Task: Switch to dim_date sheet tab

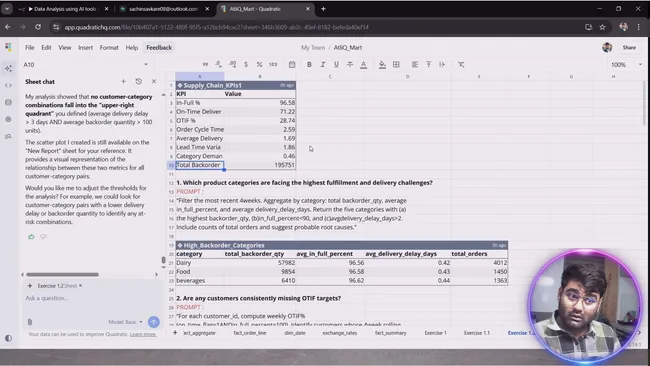Action: (295, 333)
